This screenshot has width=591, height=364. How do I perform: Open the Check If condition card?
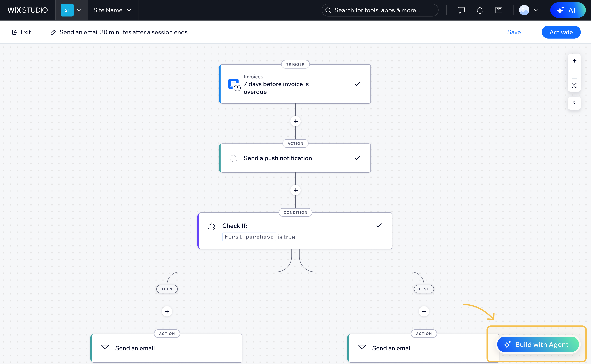coord(295,231)
